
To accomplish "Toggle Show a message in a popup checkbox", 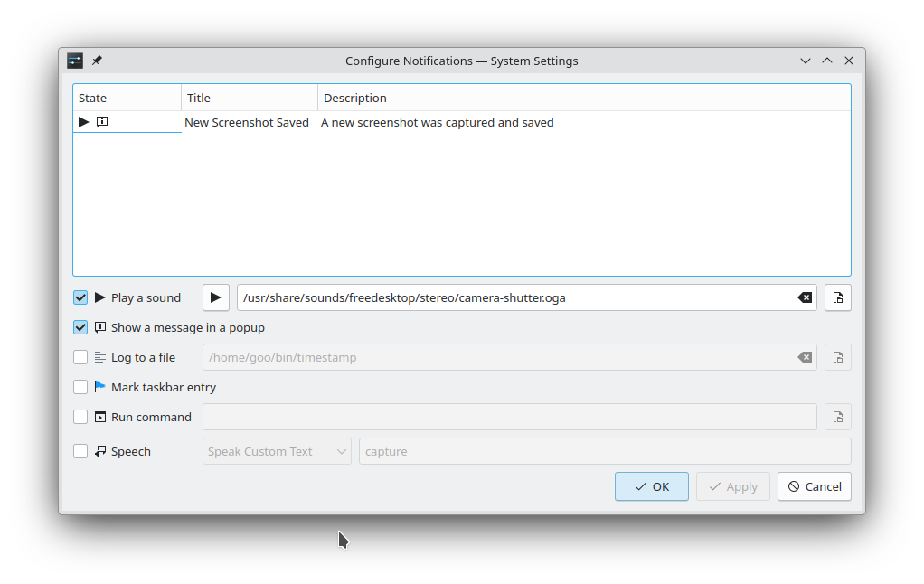I will [x=80, y=327].
